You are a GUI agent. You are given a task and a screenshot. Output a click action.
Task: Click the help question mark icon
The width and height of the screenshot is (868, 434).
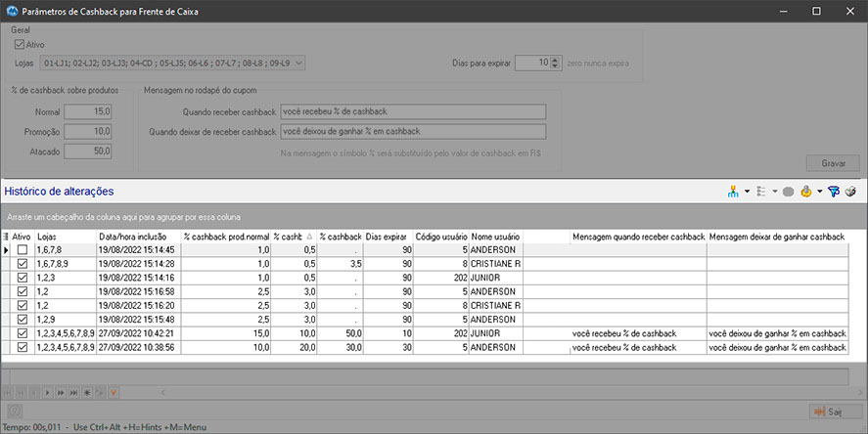(15, 411)
